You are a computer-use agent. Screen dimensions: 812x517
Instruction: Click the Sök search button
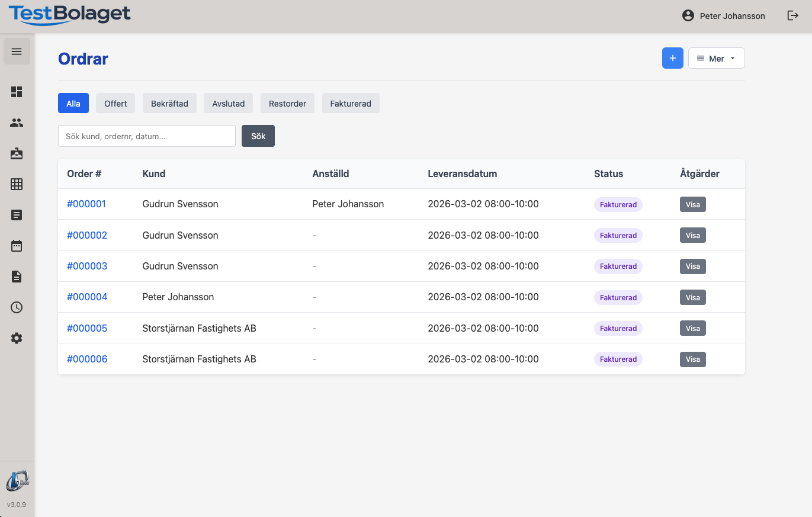[258, 136]
